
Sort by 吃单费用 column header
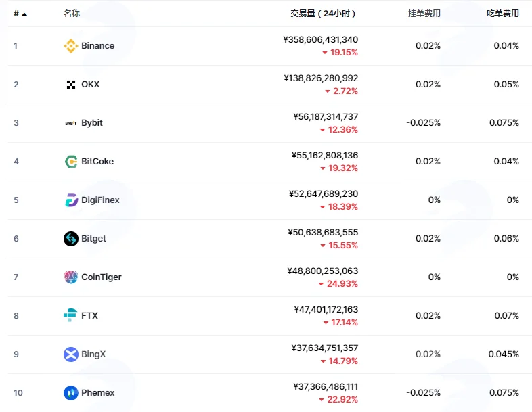(x=503, y=14)
